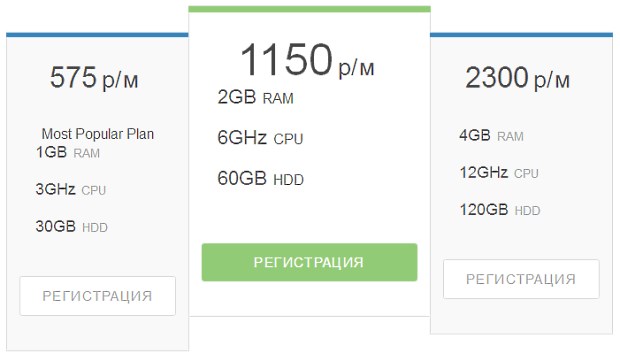Click the 2GB RAM feature line

(x=255, y=97)
